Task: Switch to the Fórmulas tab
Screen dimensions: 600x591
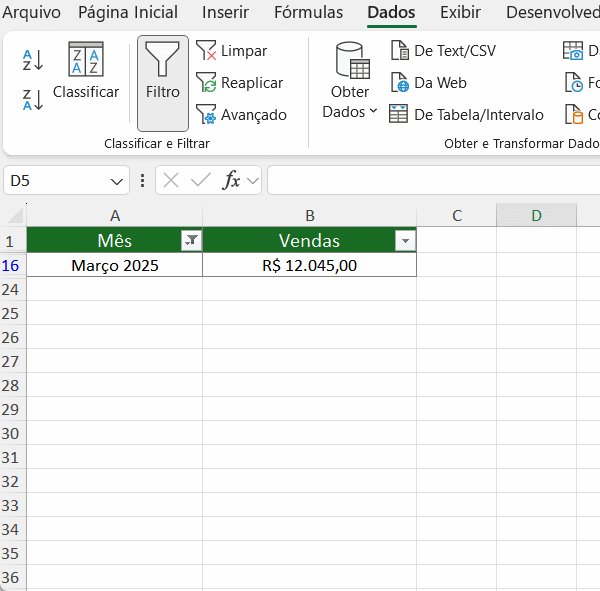Action: [308, 12]
